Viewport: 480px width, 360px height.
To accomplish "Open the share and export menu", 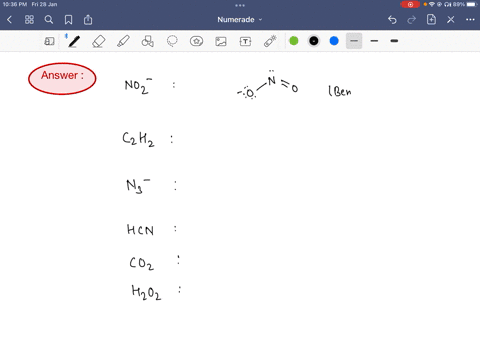I will (x=88, y=20).
